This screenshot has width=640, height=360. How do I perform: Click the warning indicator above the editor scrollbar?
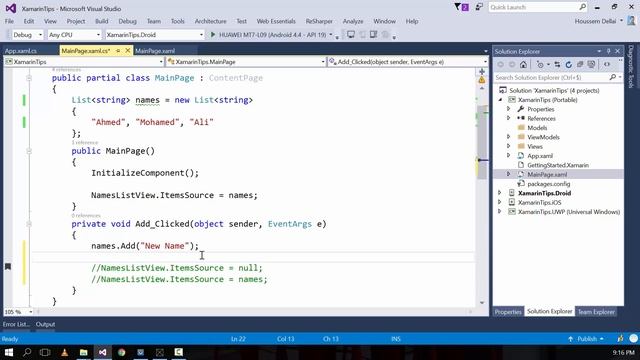[482, 80]
